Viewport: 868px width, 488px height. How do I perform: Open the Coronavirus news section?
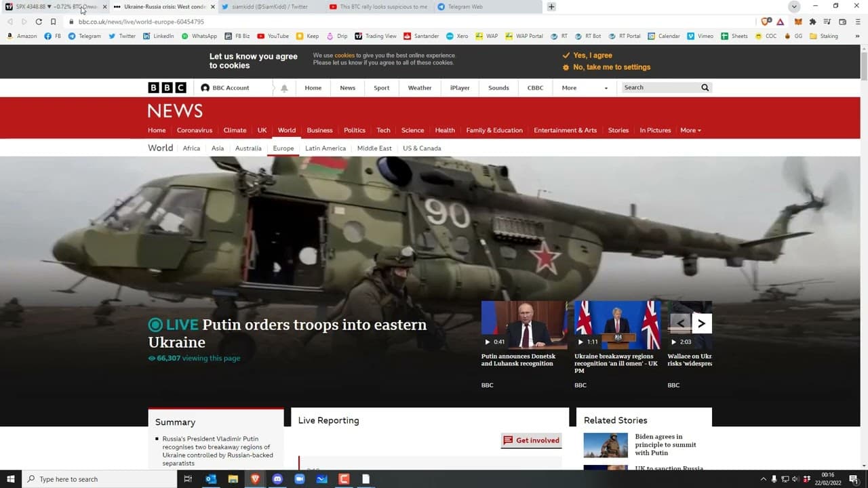(195, 130)
